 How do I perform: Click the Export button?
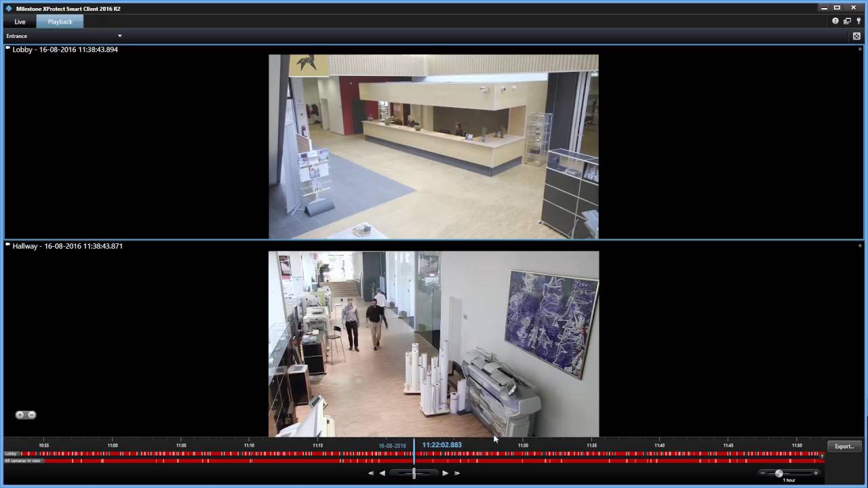click(x=844, y=447)
